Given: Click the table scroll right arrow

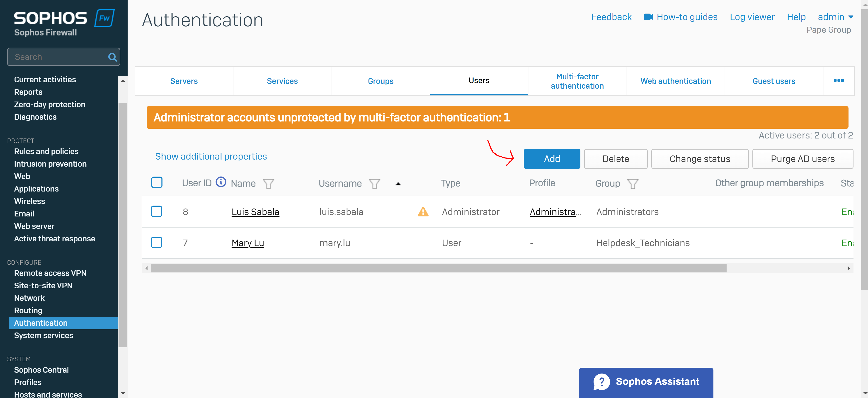Looking at the screenshot, I should pos(849,268).
